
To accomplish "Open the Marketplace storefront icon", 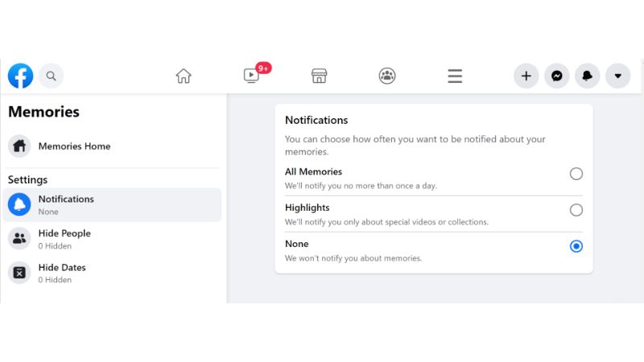I will pos(319,76).
